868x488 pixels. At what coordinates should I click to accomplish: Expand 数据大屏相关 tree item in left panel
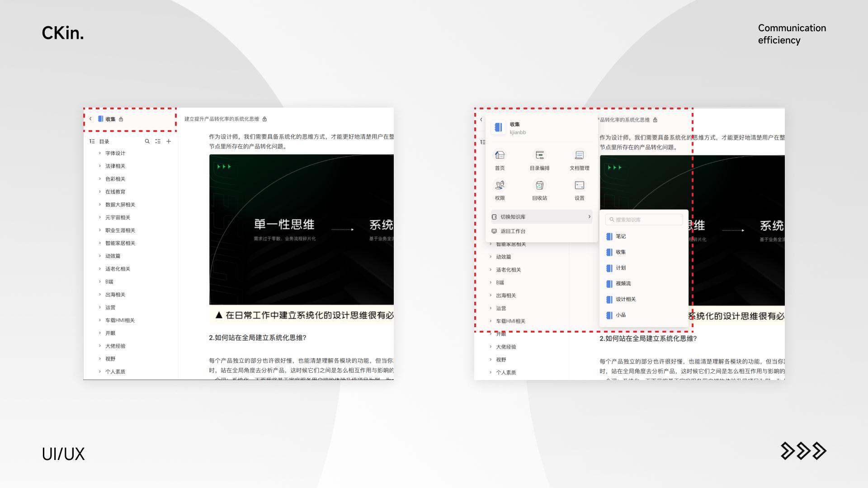(100, 205)
